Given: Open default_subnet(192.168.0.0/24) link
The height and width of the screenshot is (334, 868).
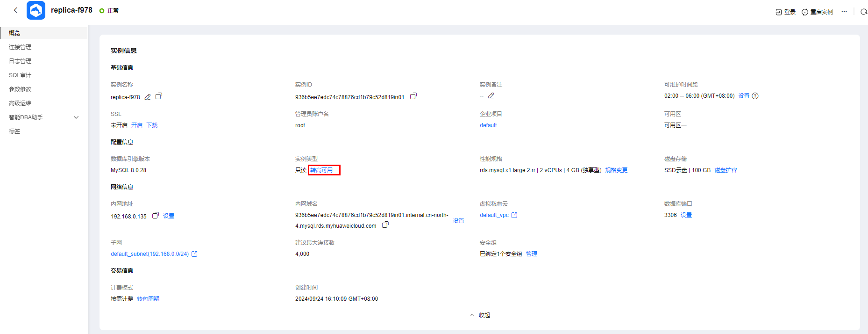Looking at the screenshot, I should (150, 254).
